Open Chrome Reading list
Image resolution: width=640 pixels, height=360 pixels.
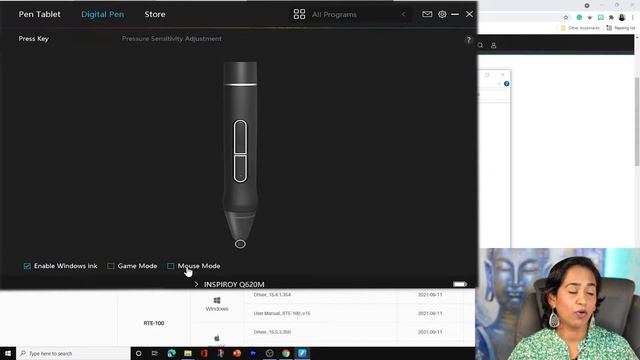click(621, 28)
